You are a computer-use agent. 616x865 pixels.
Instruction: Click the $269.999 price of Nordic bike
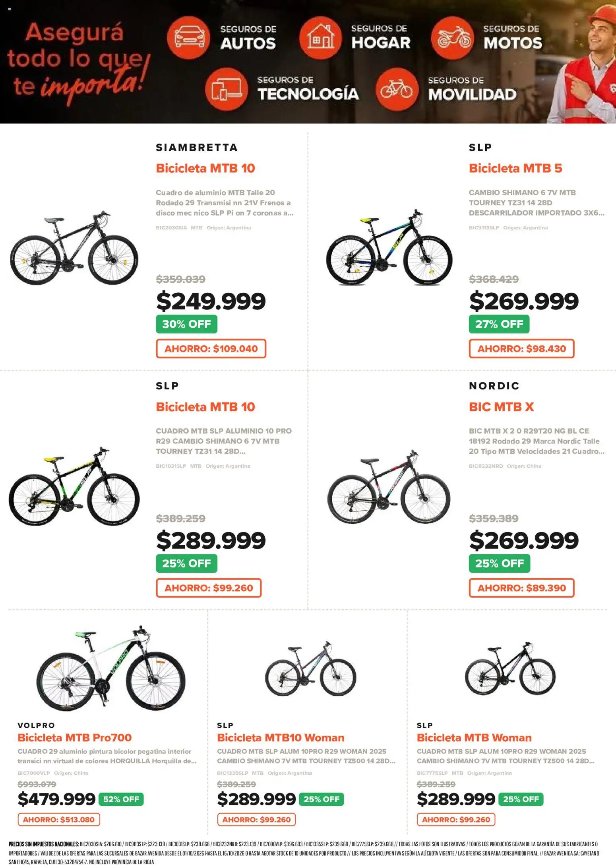pyautogui.click(x=524, y=540)
